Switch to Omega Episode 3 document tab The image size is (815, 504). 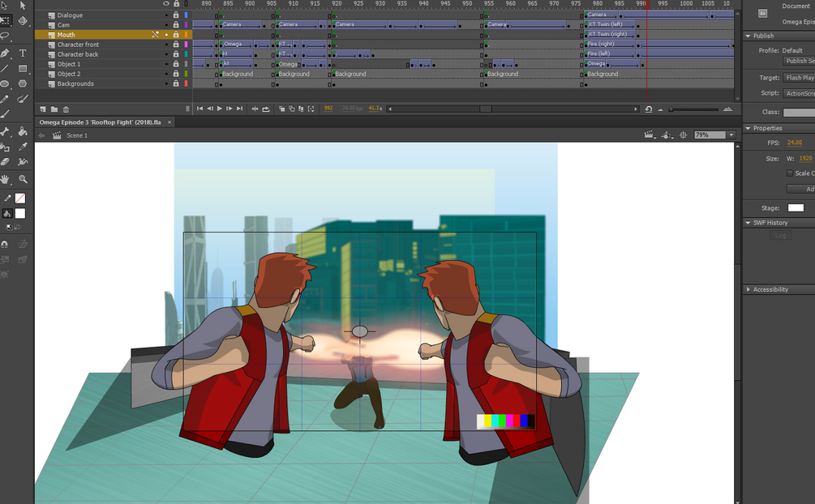(101, 122)
